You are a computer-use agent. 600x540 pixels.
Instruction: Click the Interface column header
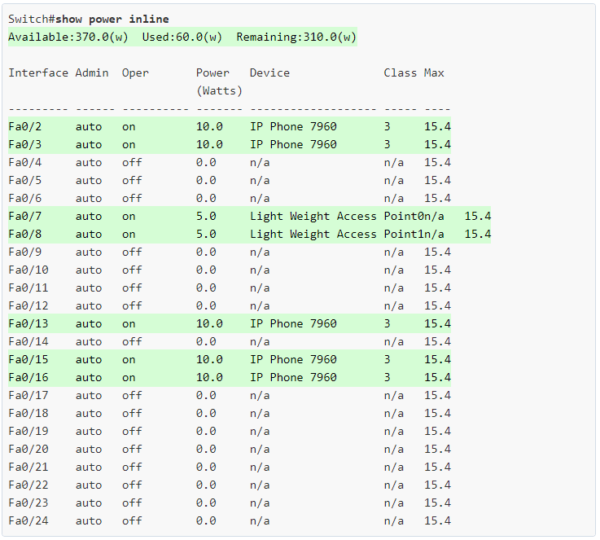(x=38, y=73)
